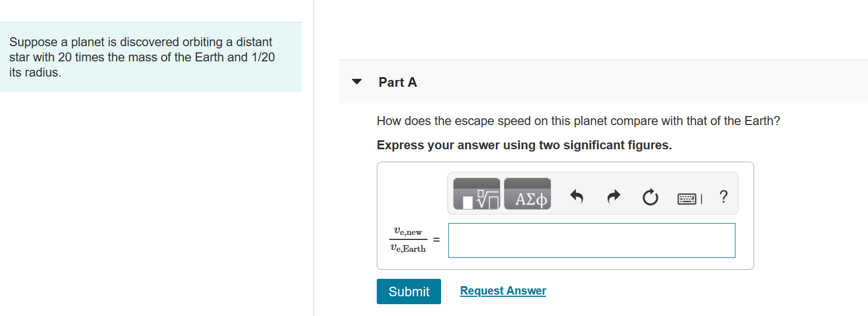The image size is (868, 316).
Task: Select the Part A header label
Action: [398, 82]
